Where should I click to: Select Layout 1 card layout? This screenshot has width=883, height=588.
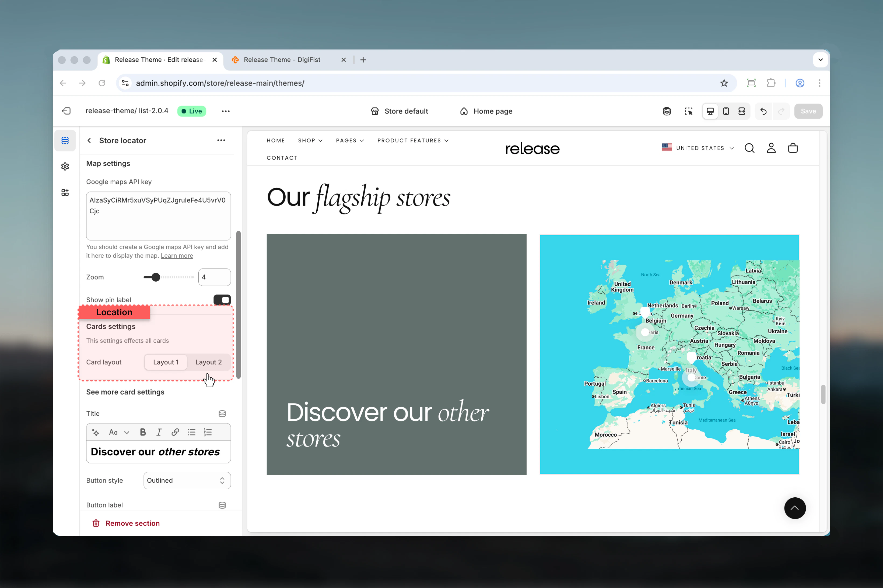pyautogui.click(x=166, y=362)
